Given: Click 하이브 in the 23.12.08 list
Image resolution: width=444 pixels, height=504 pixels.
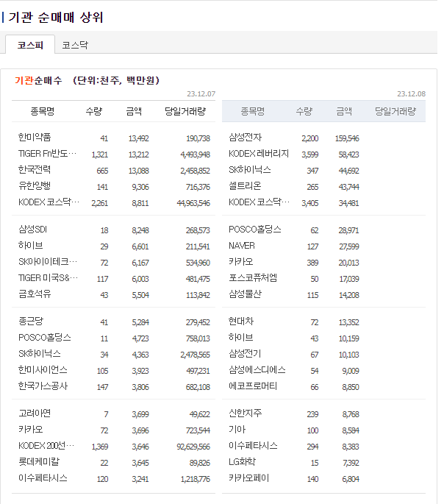Looking at the screenshot, I should pos(241,338).
